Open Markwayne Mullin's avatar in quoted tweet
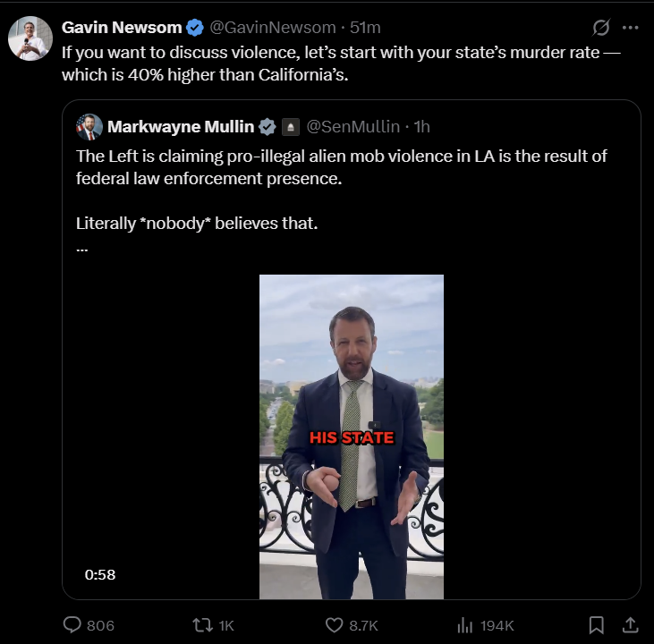This screenshot has height=644, width=654. pos(89,126)
